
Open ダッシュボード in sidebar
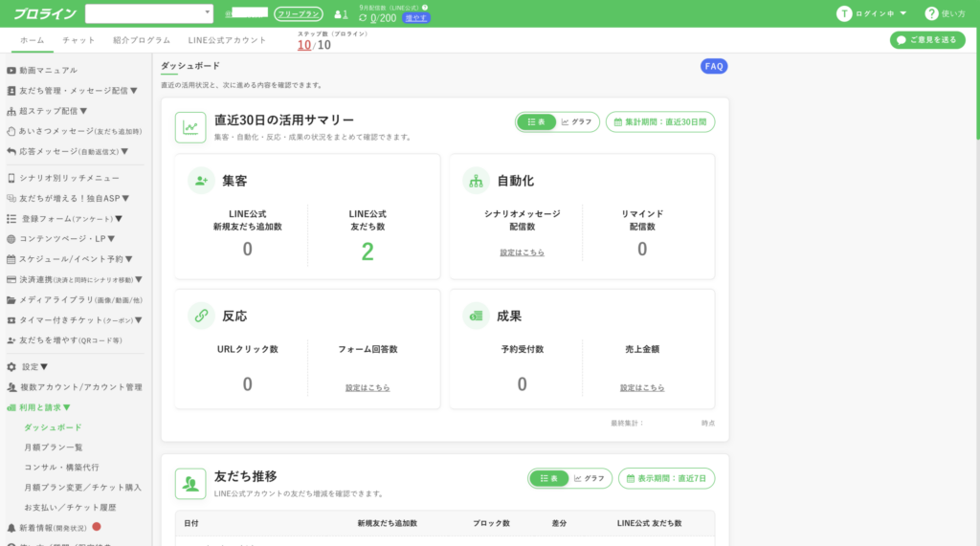pos(54,427)
